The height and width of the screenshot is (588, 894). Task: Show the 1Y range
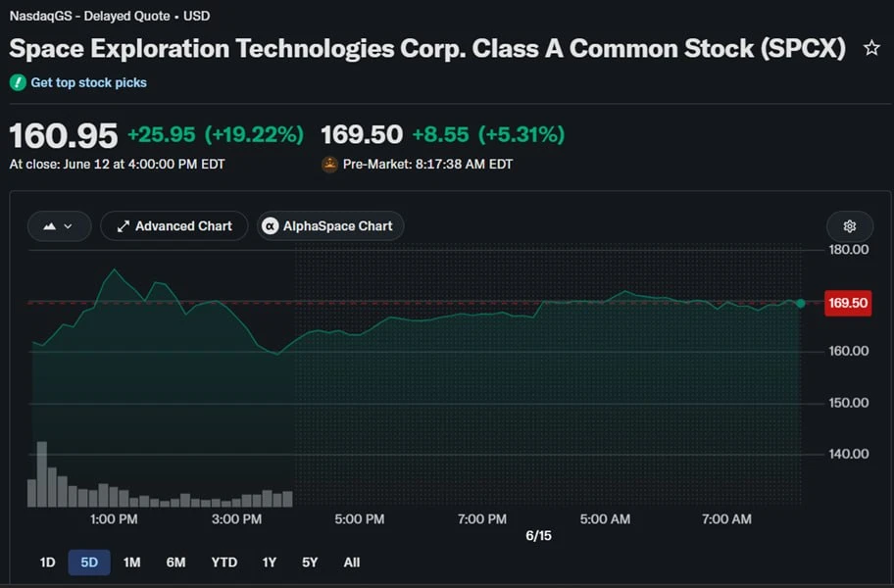click(x=270, y=563)
